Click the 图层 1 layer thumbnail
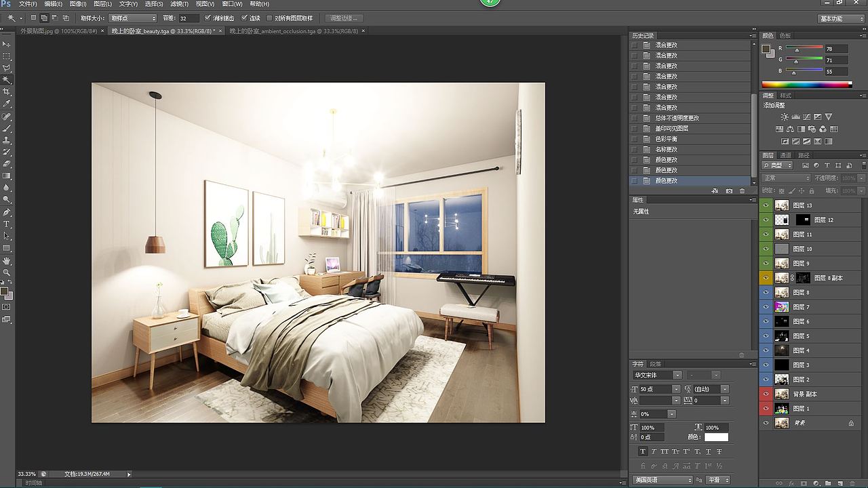 pyautogui.click(x=782, y=409)
